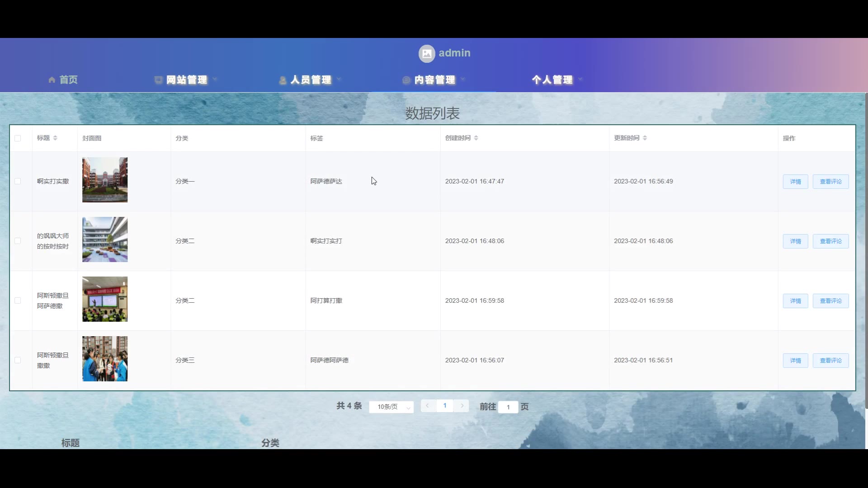Sort by 更新时间 column sort arrows
This screenshot has width=868, height=488.
645,138
